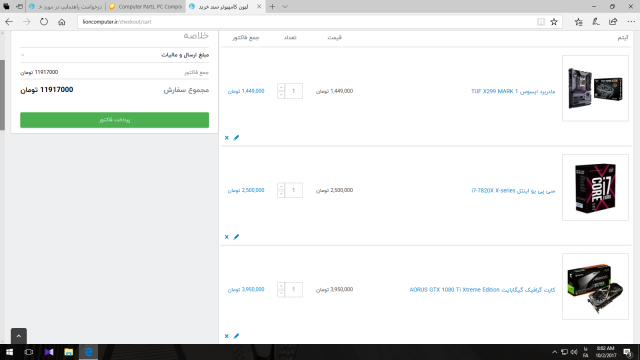Click the page vertical scrollbar thumb
The height and width of the screenshot is (360, 640).
[x=2, y=95]
